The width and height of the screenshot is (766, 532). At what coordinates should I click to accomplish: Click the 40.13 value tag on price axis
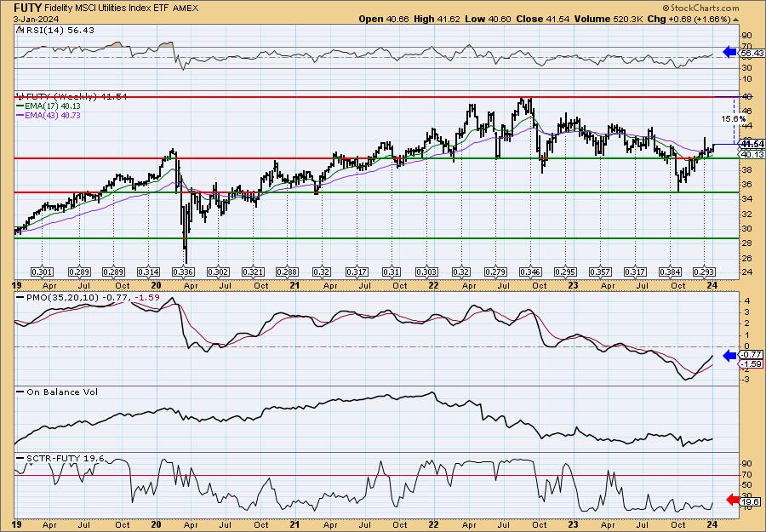752,154
